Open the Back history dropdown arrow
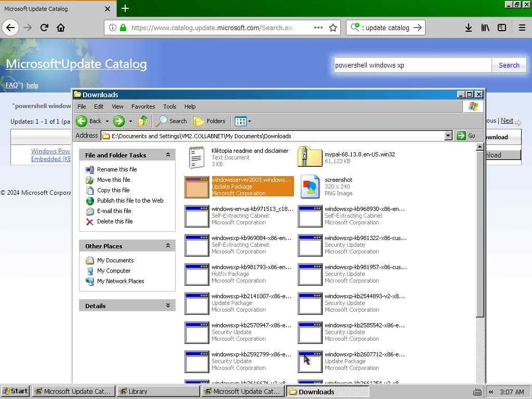532x399 pixels. [x=107, y=121]
